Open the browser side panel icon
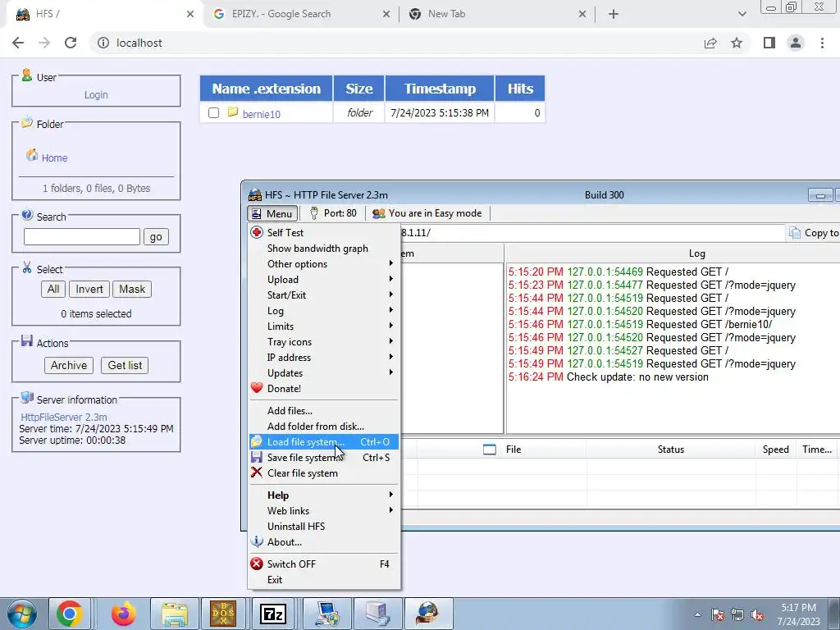The image size is (840, 630). tap(769, 43)
